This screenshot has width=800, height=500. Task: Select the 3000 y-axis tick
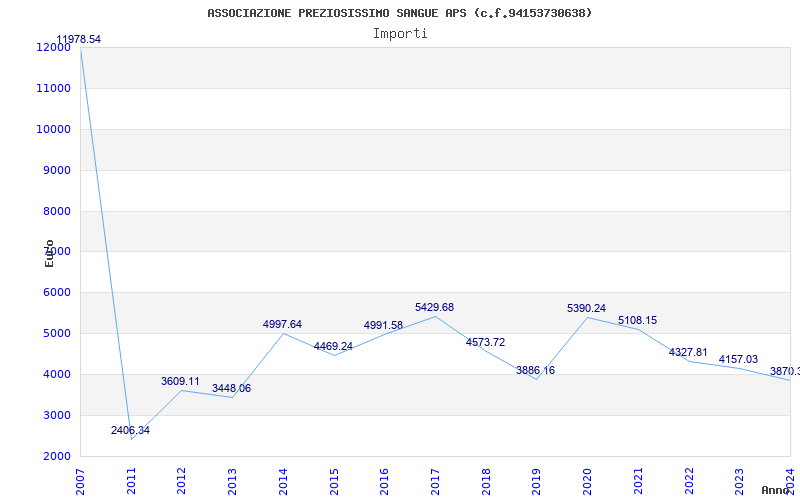56,415
